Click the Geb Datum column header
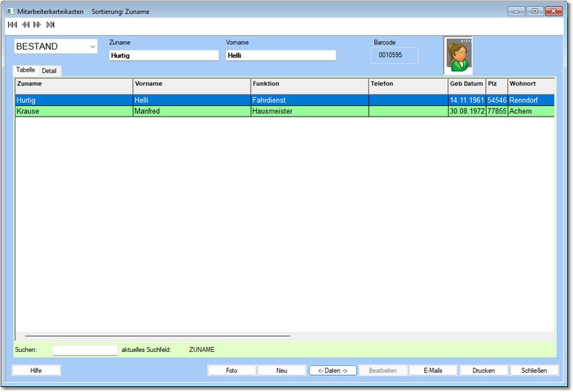The height and width of the screenshot is (392, 573). point(466,84)
